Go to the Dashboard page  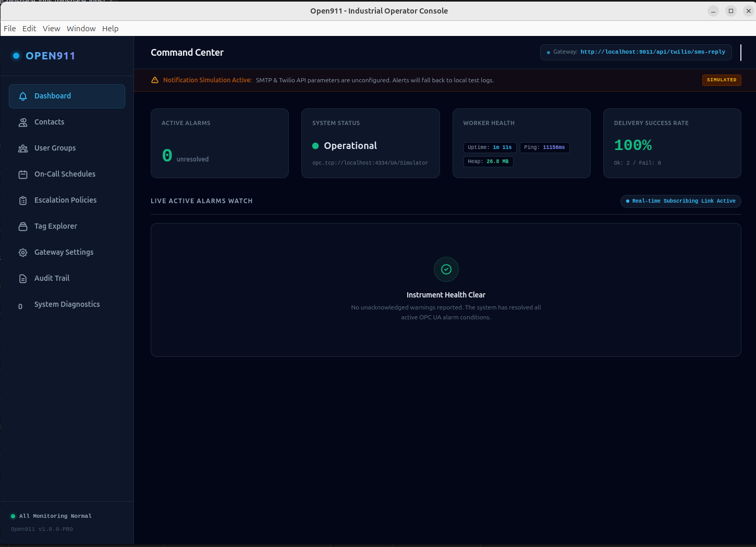pyautogui.click(x=67, y=96)
